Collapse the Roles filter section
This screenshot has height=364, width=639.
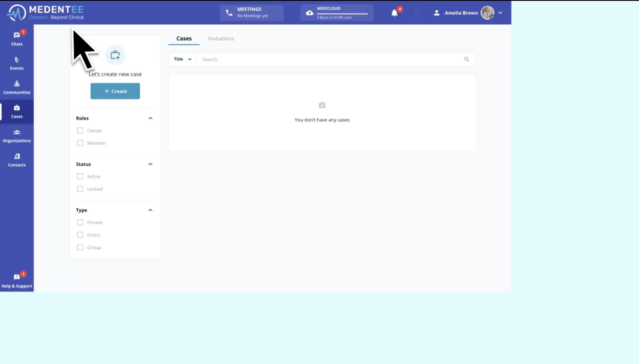point(150,118)
